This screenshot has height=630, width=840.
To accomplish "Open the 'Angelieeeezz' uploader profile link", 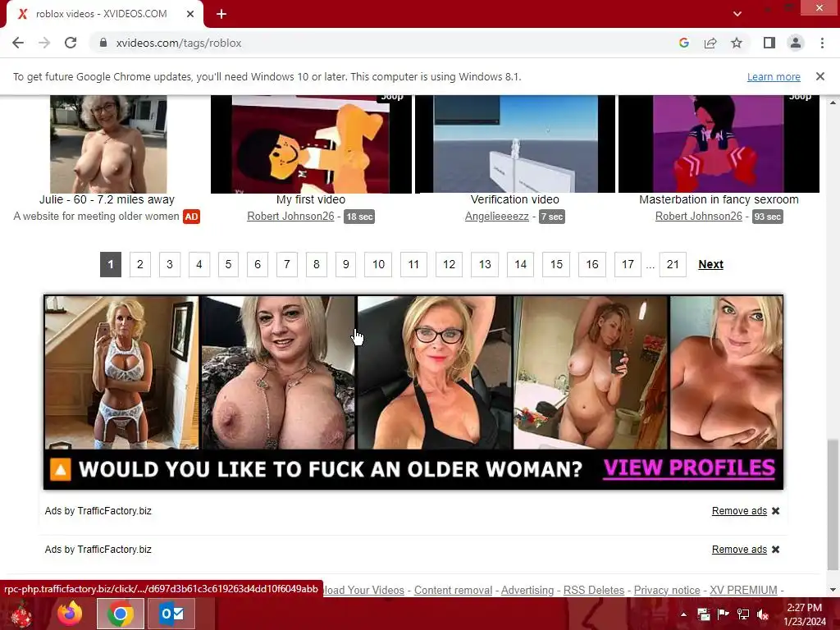I will [x=496, y=217].
